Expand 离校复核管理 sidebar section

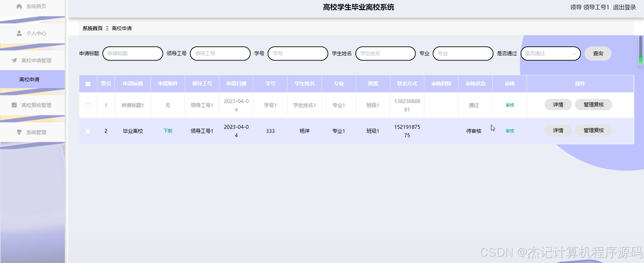pos(33,105)
